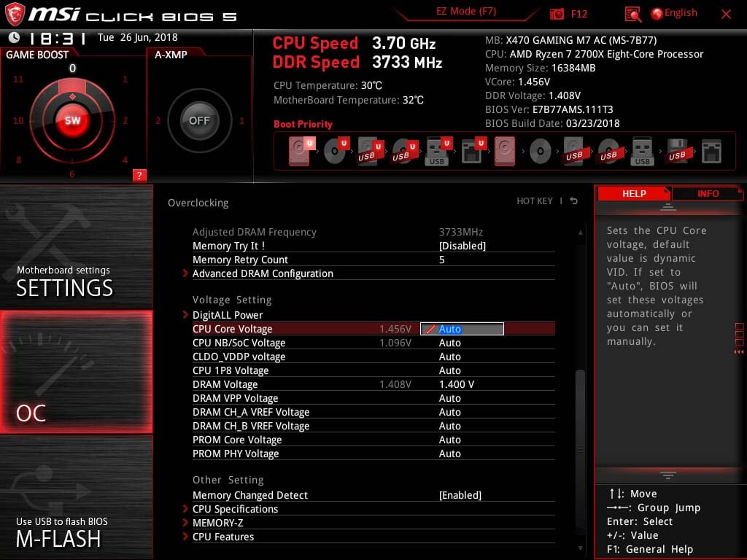Click the Game Boost dial value 0
Screen dimensions: 747x560
(72, 68)
